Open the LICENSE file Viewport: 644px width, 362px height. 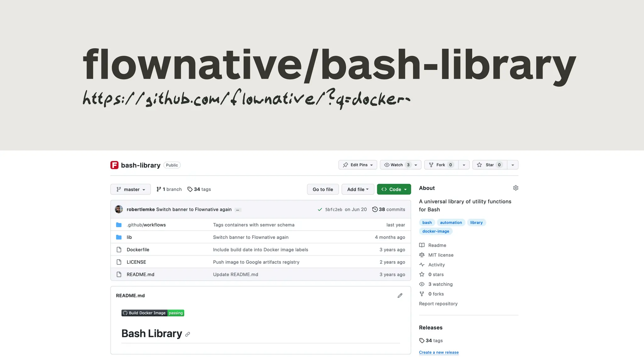(136, 262)
